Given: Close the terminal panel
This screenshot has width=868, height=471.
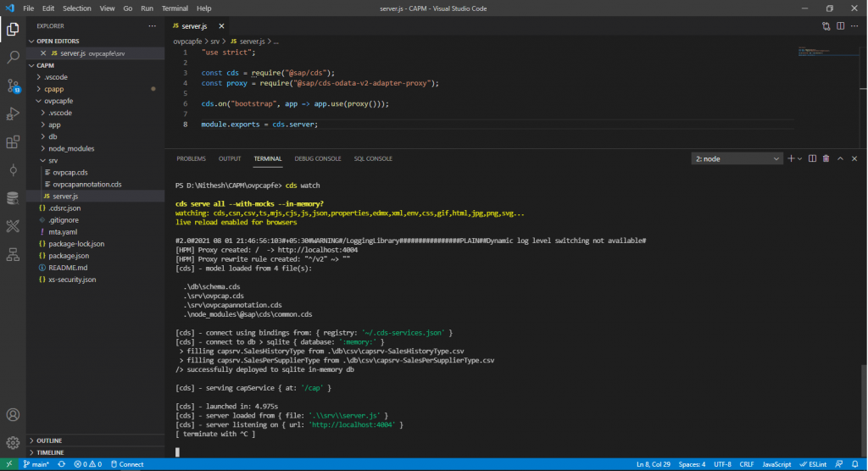Looking at the screenshot, I should tap(854, 159).
